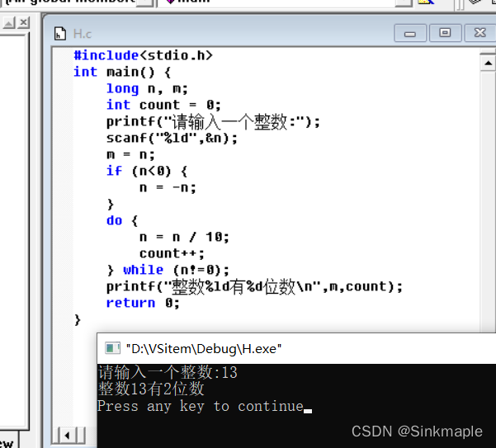Click the printf "请输入一个整数:" line
Image resolution: width=496 pixels, height=448 pixels.
pyautogui.click(x=213, y=122)
